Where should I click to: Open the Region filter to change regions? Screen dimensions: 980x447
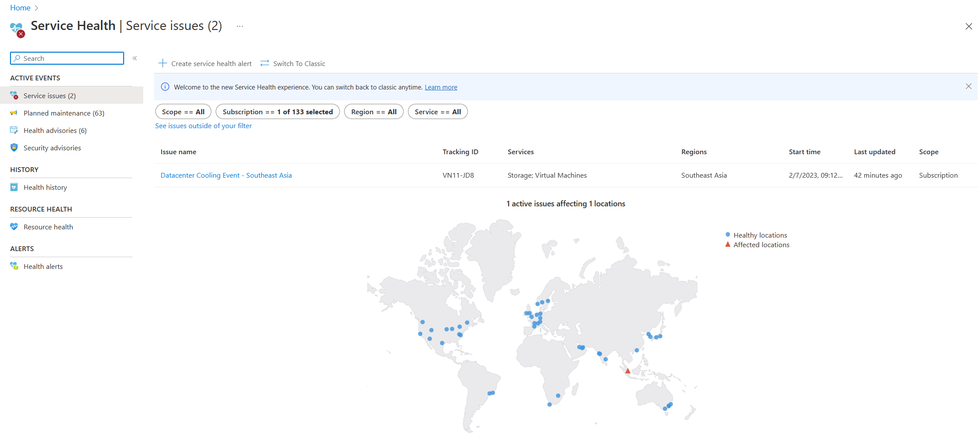[x=374, y=112]
